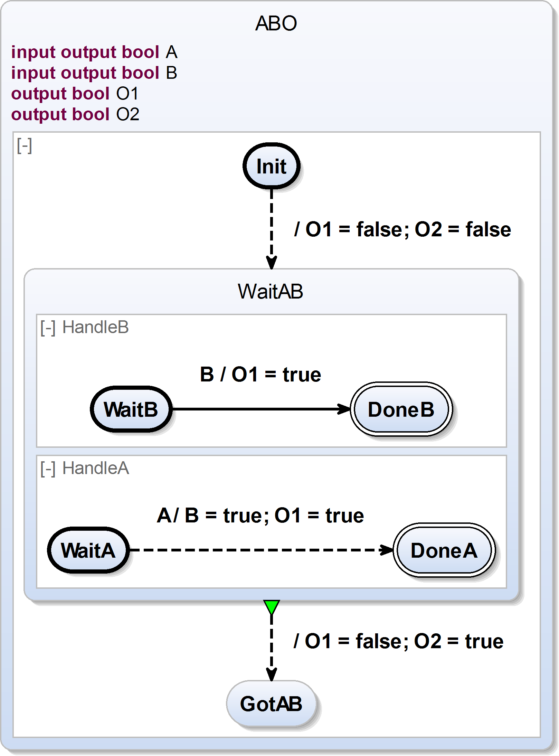Collapse the HandleA region
The image size is (559, 756).
pos(48,469)
